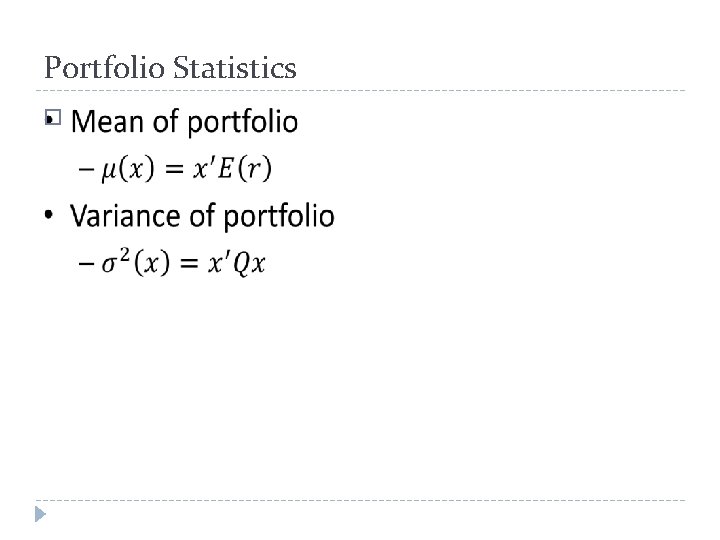
Task: Click the round bullet beside Variance of portfolio
Action: pos(49,214)
